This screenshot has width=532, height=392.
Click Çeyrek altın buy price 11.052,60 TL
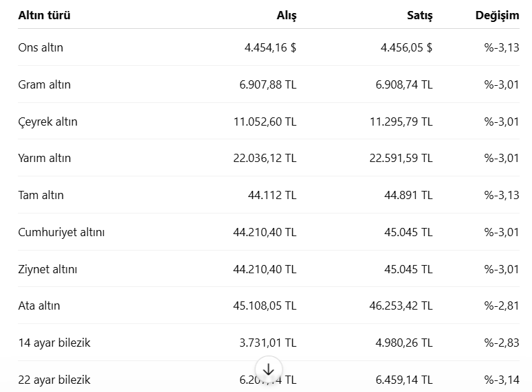(265, 122)
